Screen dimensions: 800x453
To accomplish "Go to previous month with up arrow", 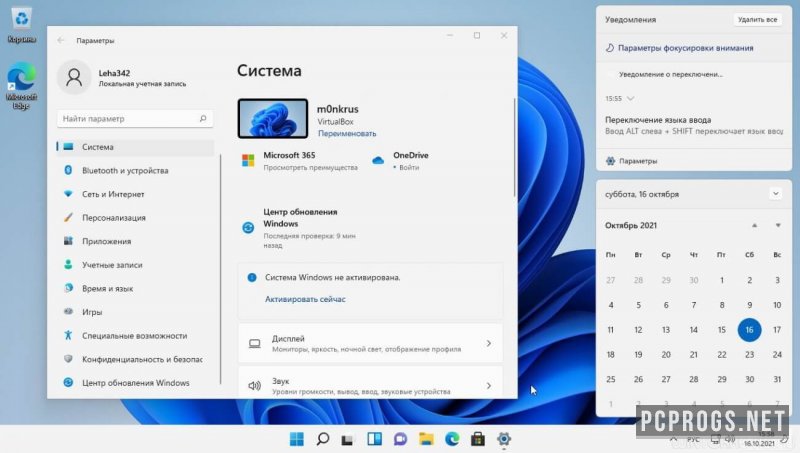I will tap(754, 225).
